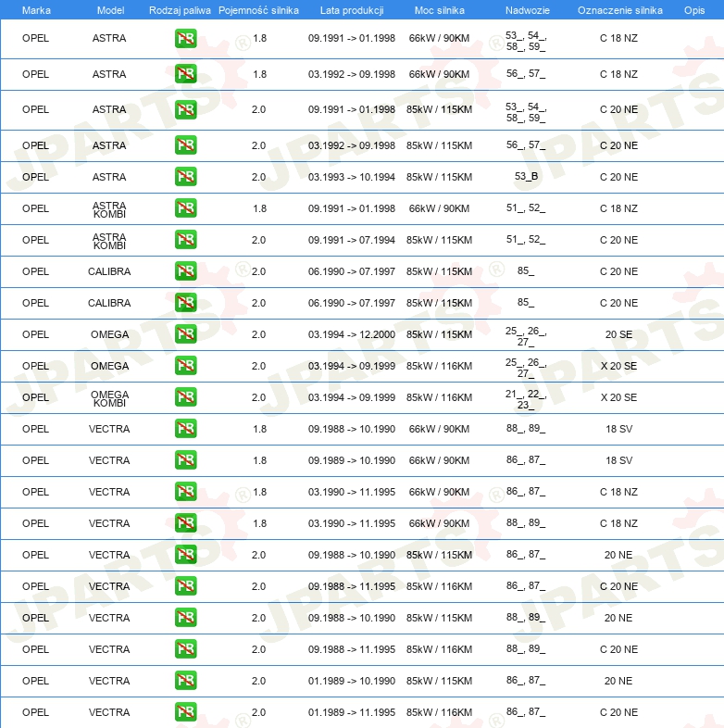Click petrol icon in Astra 2.0 09.1991 row
The height and width of the screenshot is (728, 724).
click(x=186, y=109)
